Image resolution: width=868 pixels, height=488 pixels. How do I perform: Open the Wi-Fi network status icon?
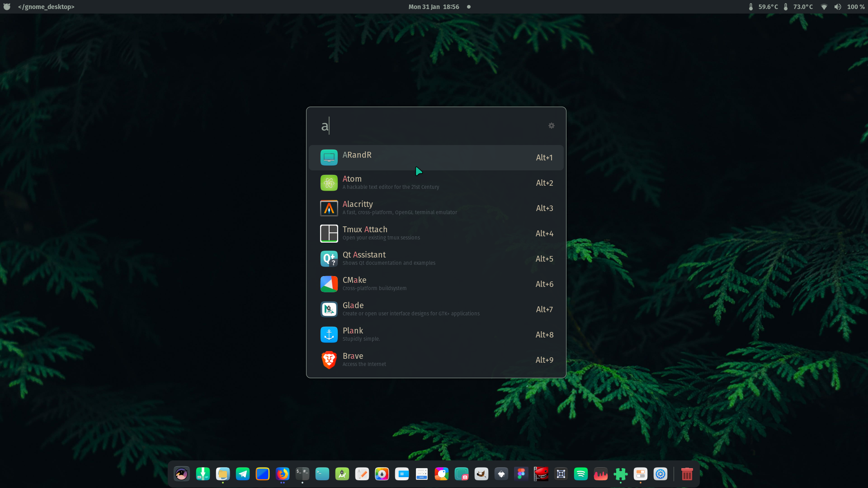824,7
